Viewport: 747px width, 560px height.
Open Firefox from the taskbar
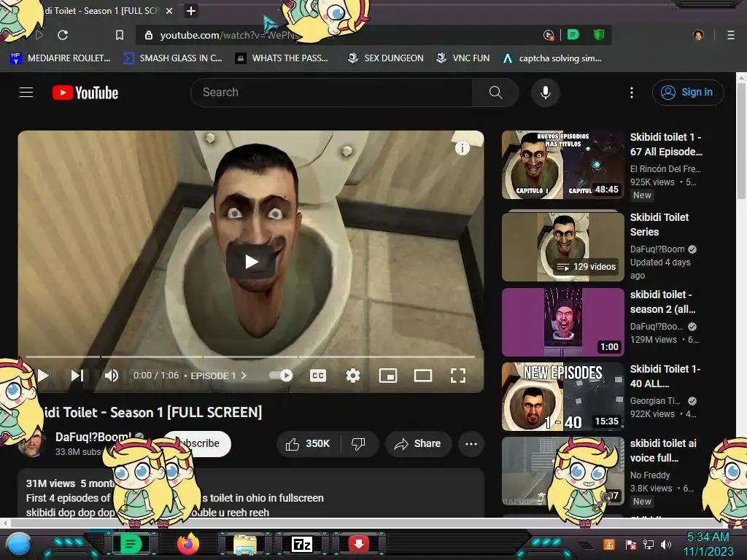[x=188, y=544]
